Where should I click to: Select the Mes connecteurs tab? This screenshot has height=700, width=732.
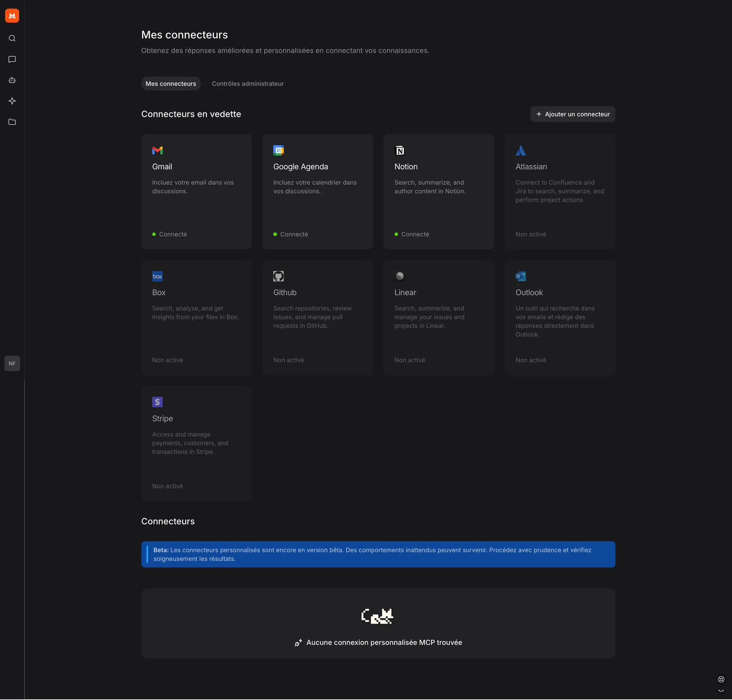[171, 83]
